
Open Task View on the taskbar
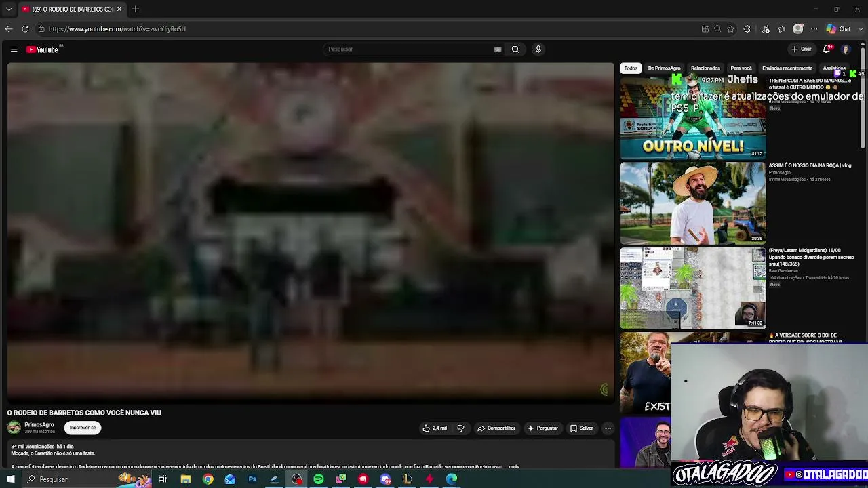coord(163,479)
